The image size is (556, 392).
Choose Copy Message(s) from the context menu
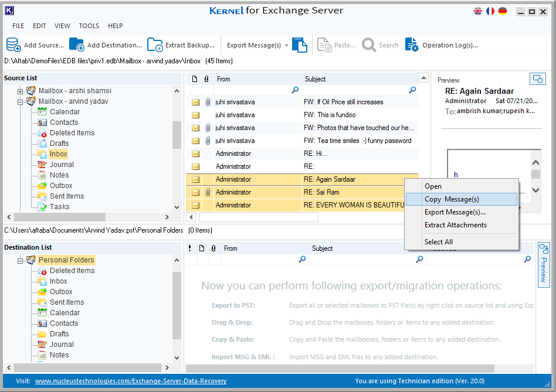tap(462, 199)
